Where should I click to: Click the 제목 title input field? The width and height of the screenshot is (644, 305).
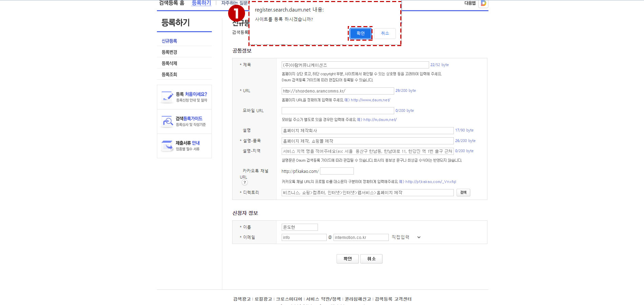pos(355,65)
